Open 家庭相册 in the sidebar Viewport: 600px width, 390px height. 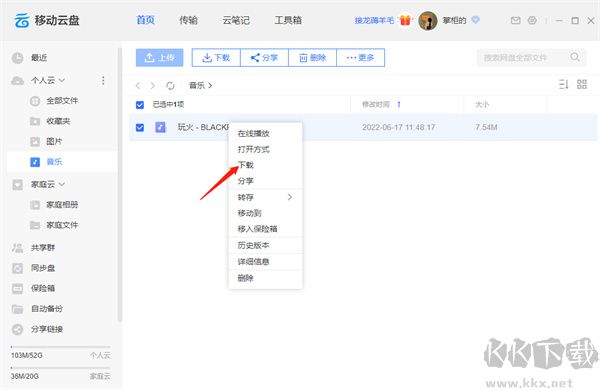[x=62, y=204]
